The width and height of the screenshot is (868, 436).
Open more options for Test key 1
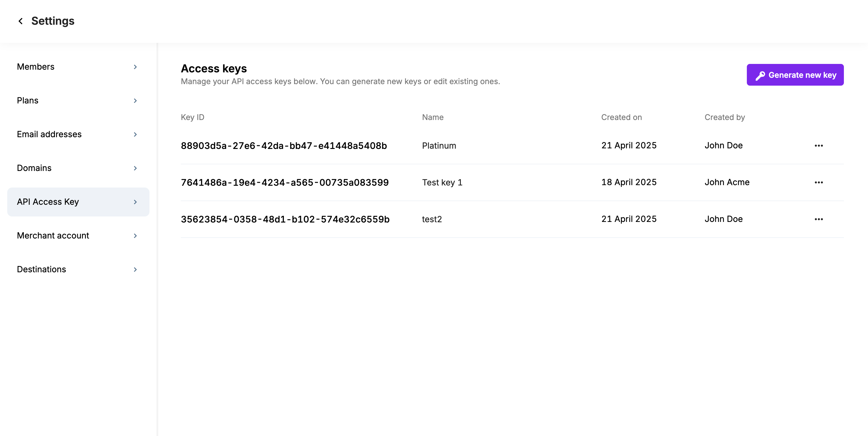click(819, 182)
